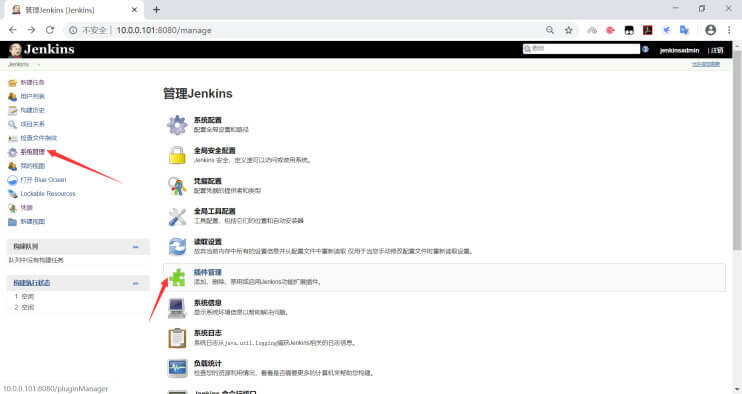Click the clipboard icon beside 系统日志
Screen dimensions: 742x394
coord(177,338)
